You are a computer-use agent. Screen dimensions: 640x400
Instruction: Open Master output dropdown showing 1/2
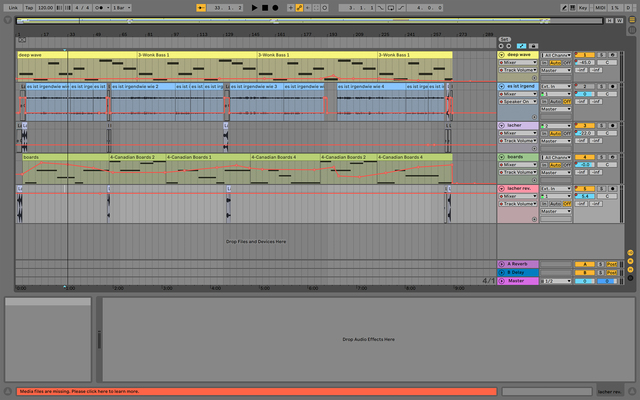click(x=553, y=281)
